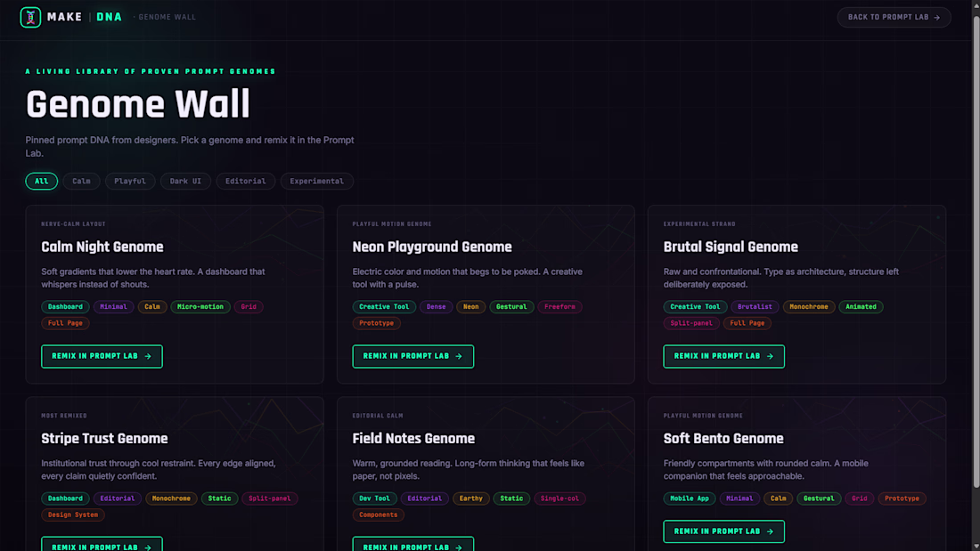Remix Brutal Signal Genome in Prompt Lab
This screenshot has height=551, width=980.
723,356
